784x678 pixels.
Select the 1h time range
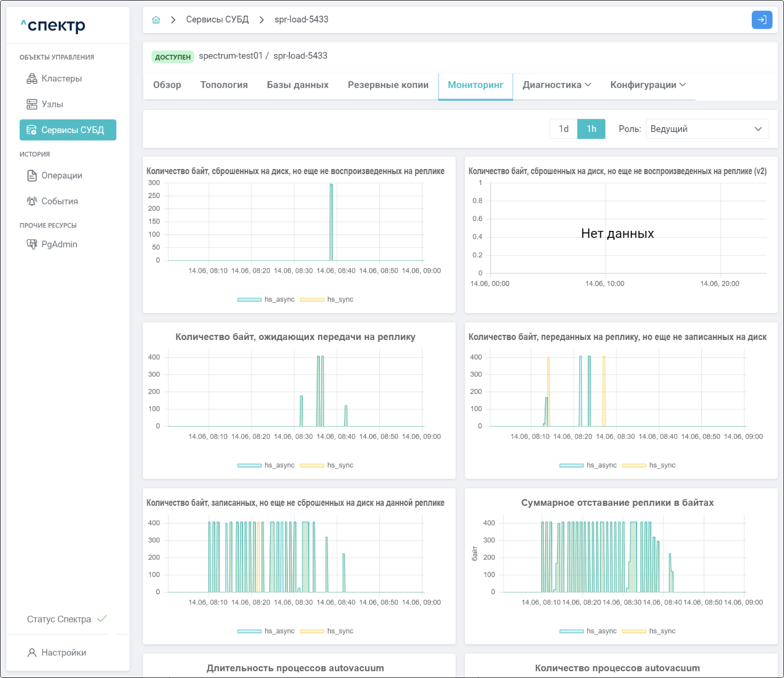click(591, 129)
